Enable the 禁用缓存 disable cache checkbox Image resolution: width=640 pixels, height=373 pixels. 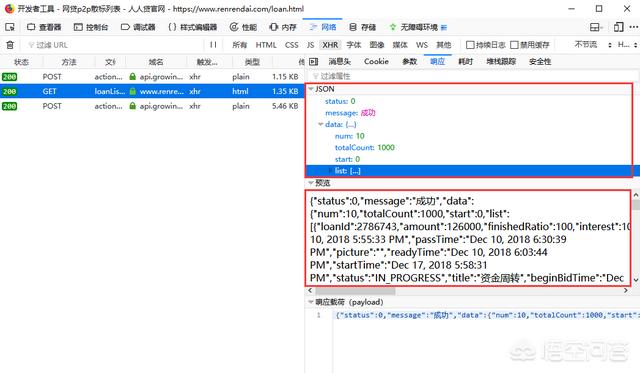tap(514, 45)
